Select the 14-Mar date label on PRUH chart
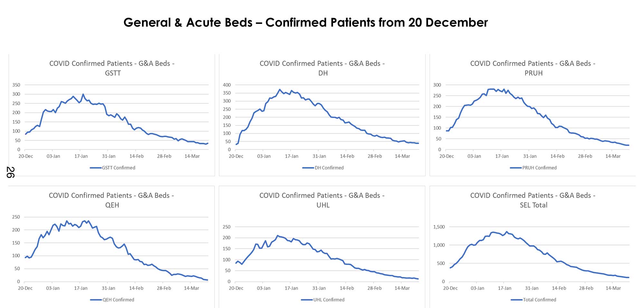The height and width of the screenshot is (308, 644). (x=613, y=156)
